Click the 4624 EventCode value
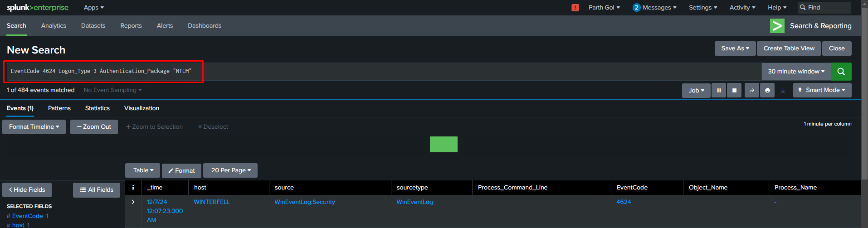The image size is (868, 228). click(x=624, y=202)
